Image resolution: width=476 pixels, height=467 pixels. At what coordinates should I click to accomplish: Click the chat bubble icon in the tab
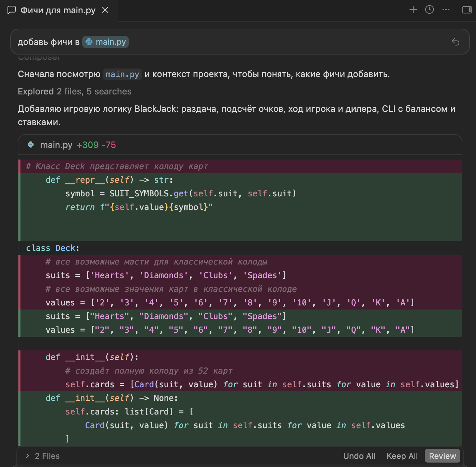click(x=12, y=10)
